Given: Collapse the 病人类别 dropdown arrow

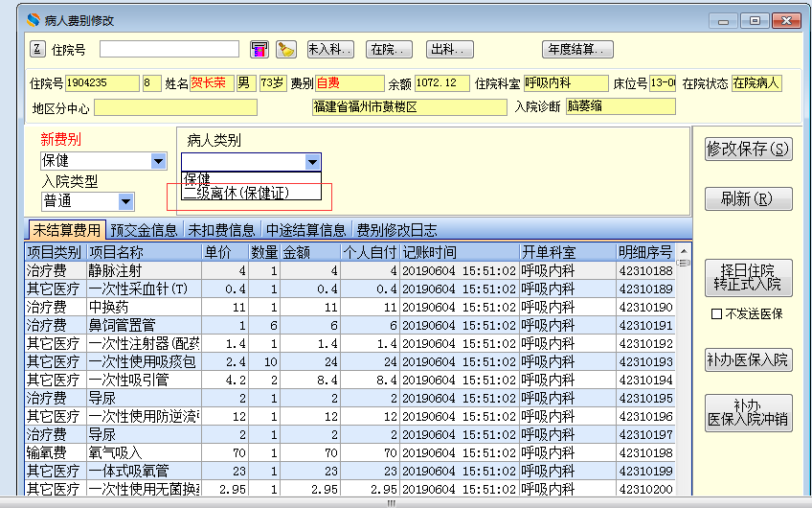Looking at the screenshot, I should pos(312,162).
